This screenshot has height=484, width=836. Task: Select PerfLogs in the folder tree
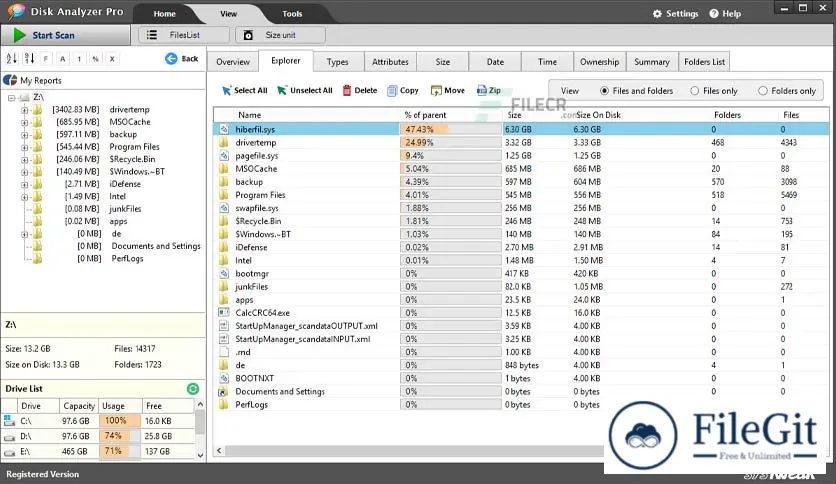coord(127,259)
